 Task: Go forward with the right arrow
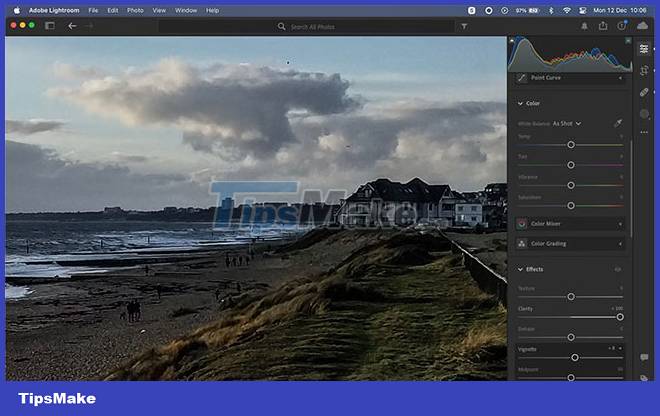(x=89, y=26)
